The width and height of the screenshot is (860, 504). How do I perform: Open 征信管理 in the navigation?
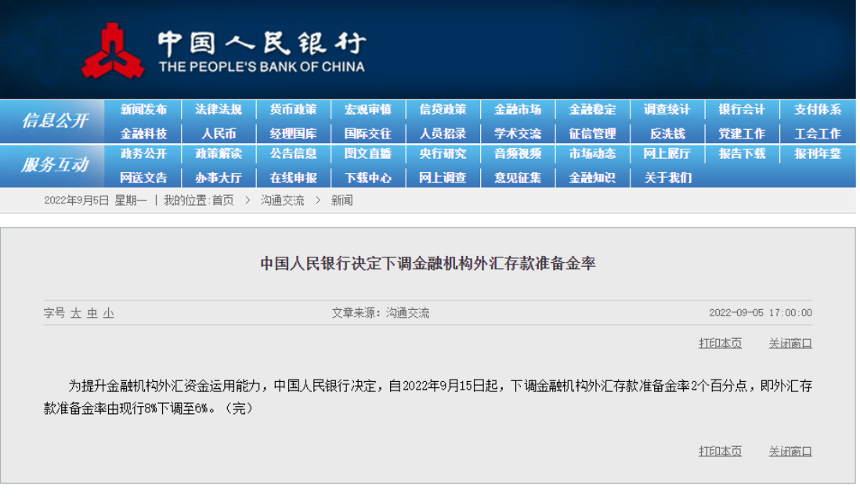pyautogui.click(x=592, y=134)
